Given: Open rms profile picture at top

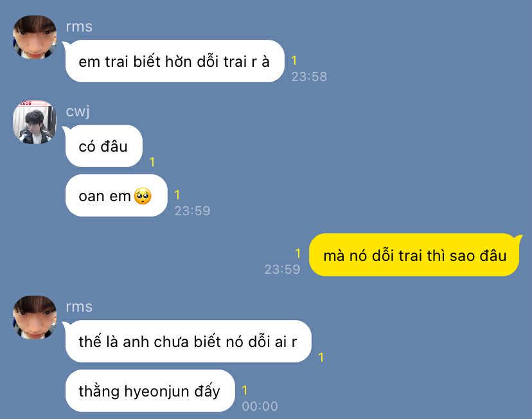Looking at the screenshot, I should pos(35,37).
